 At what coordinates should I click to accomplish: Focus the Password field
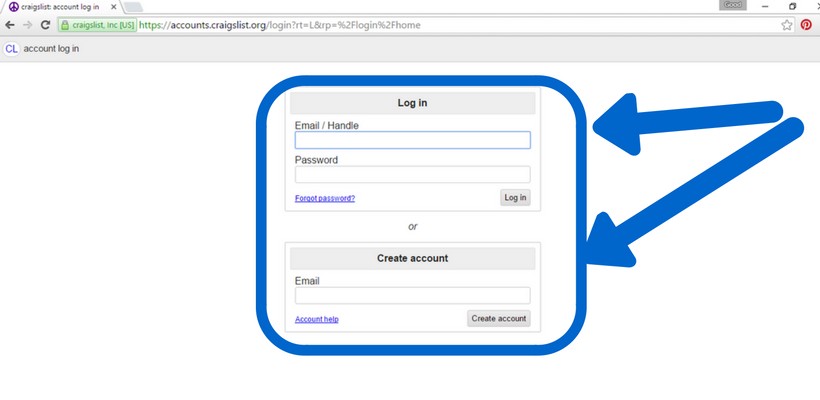413,175
